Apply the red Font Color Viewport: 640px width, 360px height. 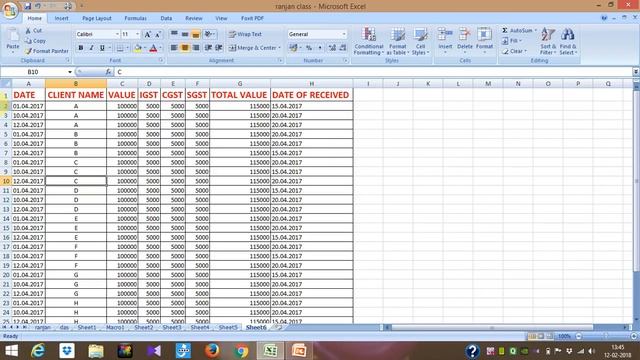click(x=153, y=48)
